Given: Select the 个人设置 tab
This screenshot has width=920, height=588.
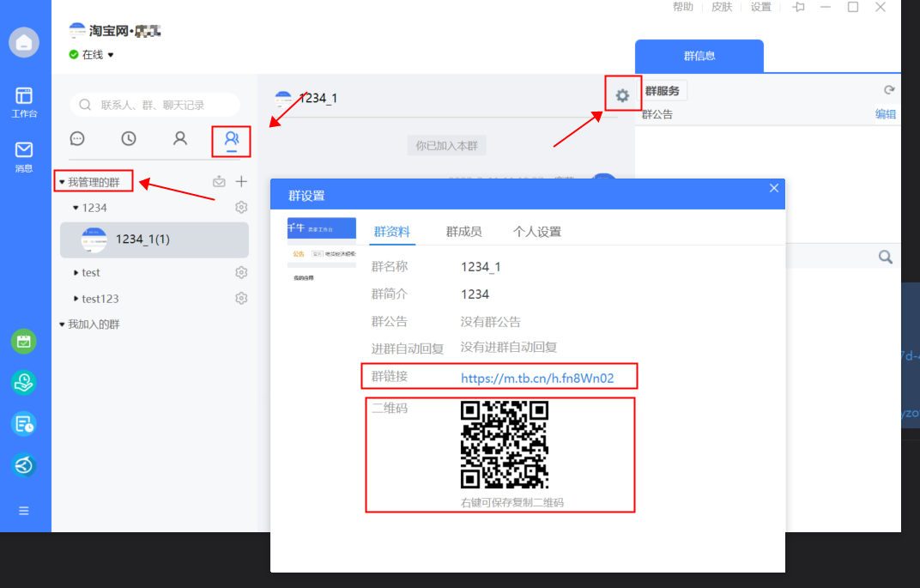Looking at the screenshot, I should [537, 232].
